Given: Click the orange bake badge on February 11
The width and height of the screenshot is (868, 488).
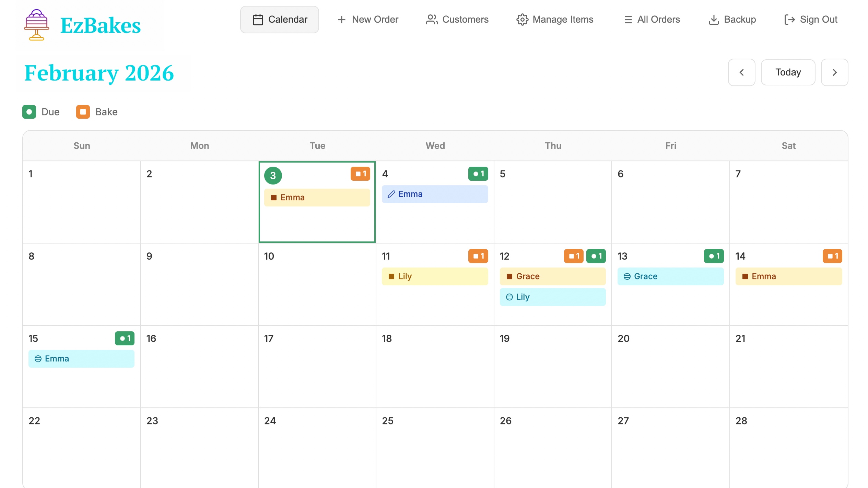Looking at the screenshot, I should (478, 256).
